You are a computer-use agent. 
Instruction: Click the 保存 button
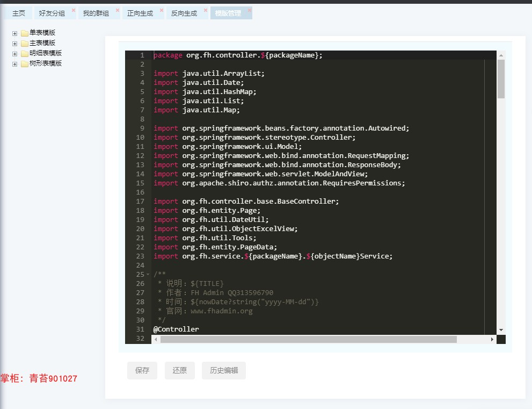coord(142,370)
